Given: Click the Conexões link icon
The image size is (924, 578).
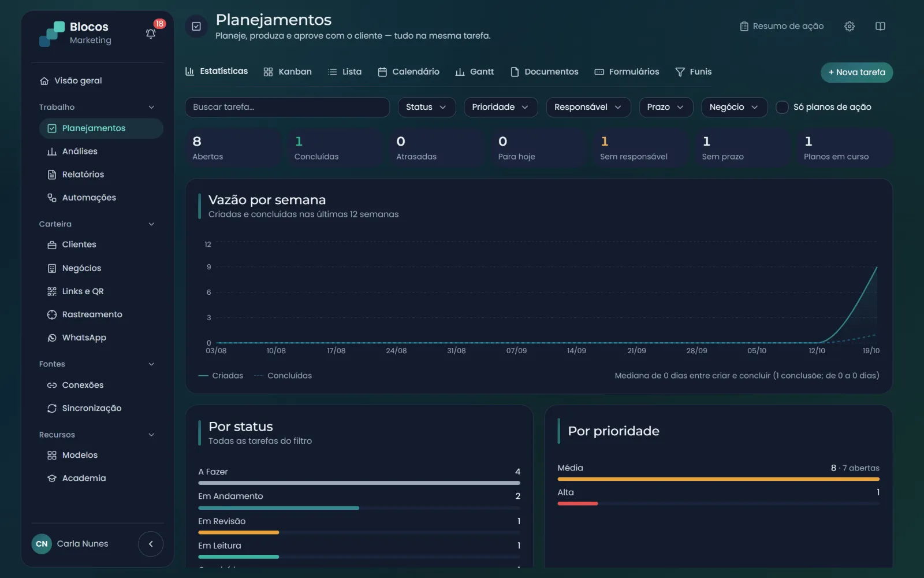Looking at the screenshot, I should click(x=52, y=385).
